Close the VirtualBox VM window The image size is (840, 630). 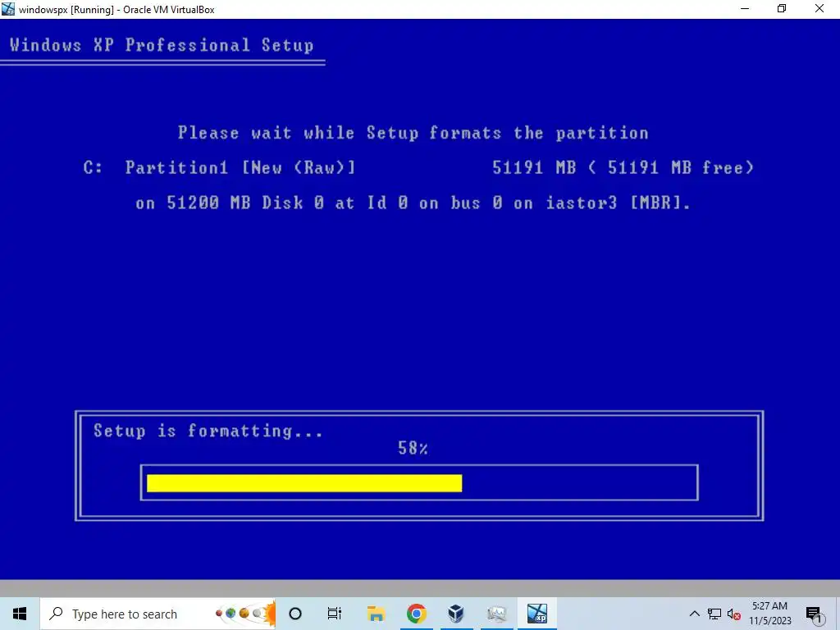coord(819,9)
